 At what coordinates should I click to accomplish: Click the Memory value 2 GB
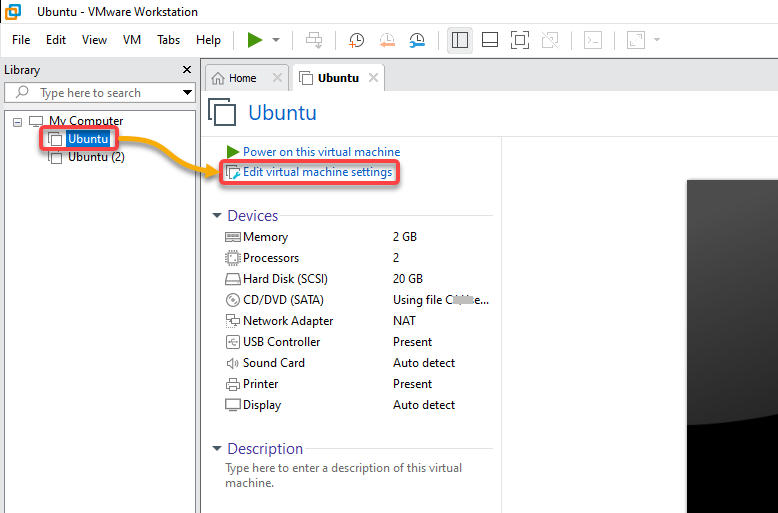405,237
